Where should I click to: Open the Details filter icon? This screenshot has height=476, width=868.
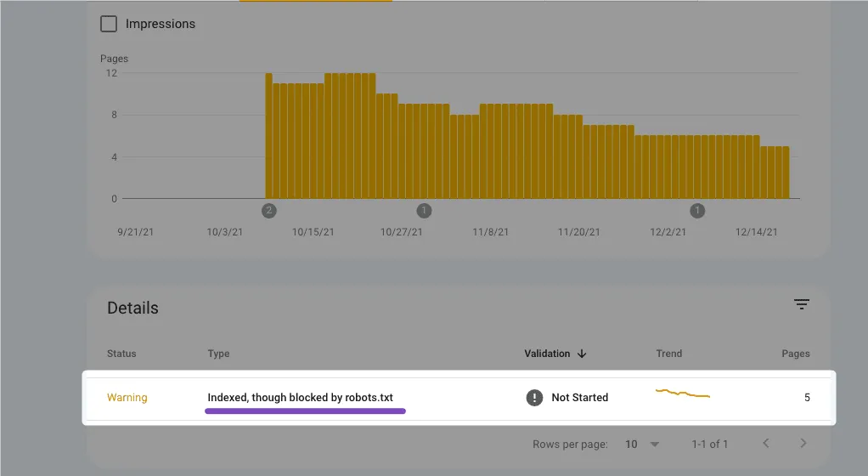802,303
